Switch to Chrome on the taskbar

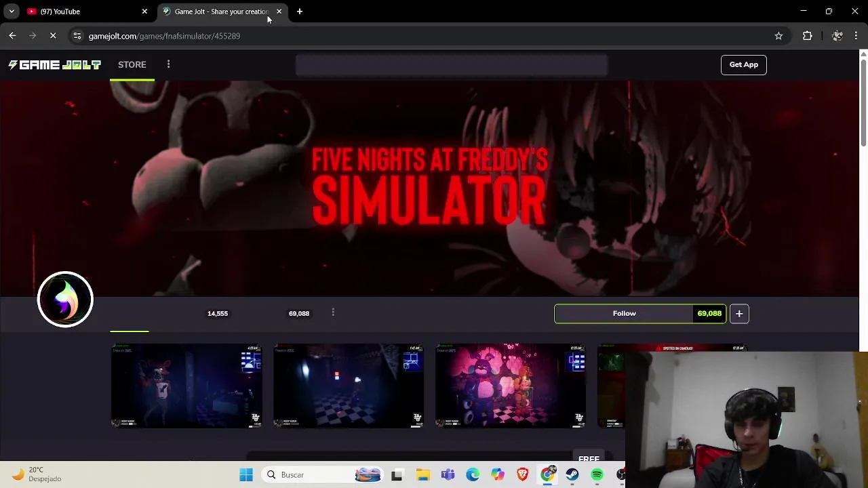pyautogui.click(x=547, y=475)
